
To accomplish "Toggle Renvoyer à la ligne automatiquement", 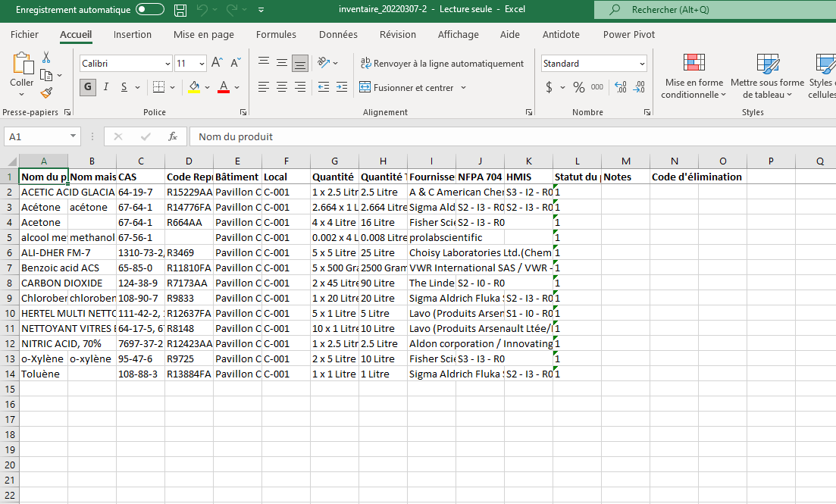I will click(442, 64).
